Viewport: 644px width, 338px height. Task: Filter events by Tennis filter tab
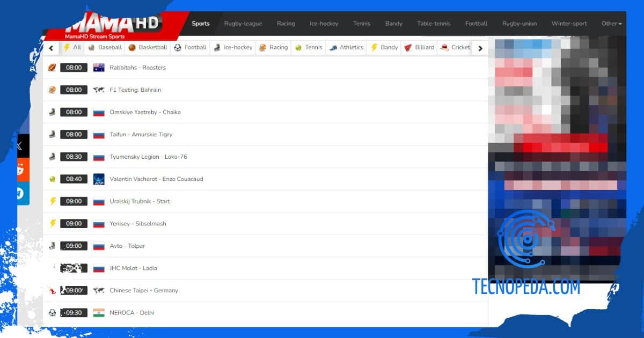[309, 47]
